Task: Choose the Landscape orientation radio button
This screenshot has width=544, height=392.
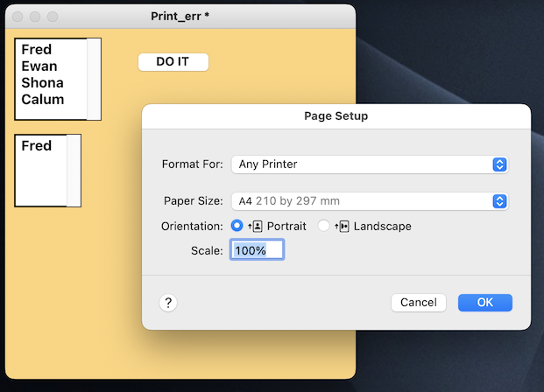Action: click(x=324, y=226)
